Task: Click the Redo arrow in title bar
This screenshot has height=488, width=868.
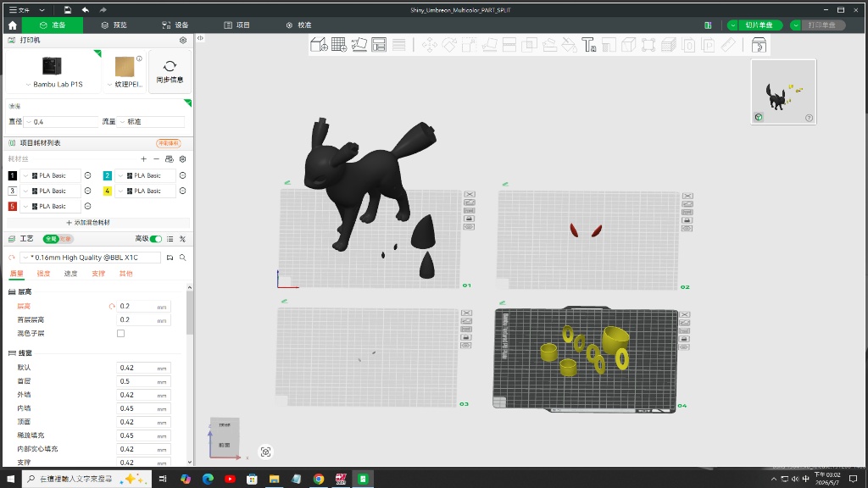Action: (x=103, y=10)
